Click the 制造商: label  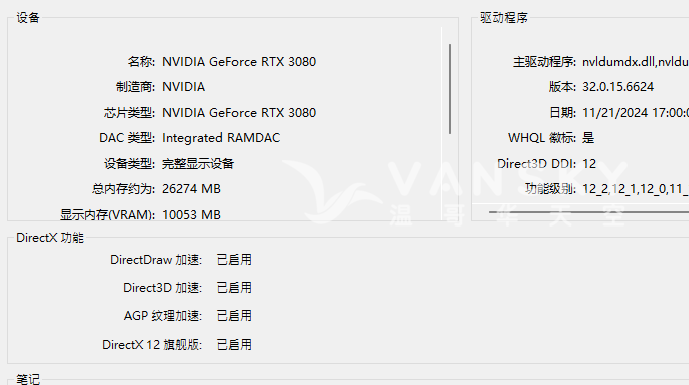click(135, 87)
